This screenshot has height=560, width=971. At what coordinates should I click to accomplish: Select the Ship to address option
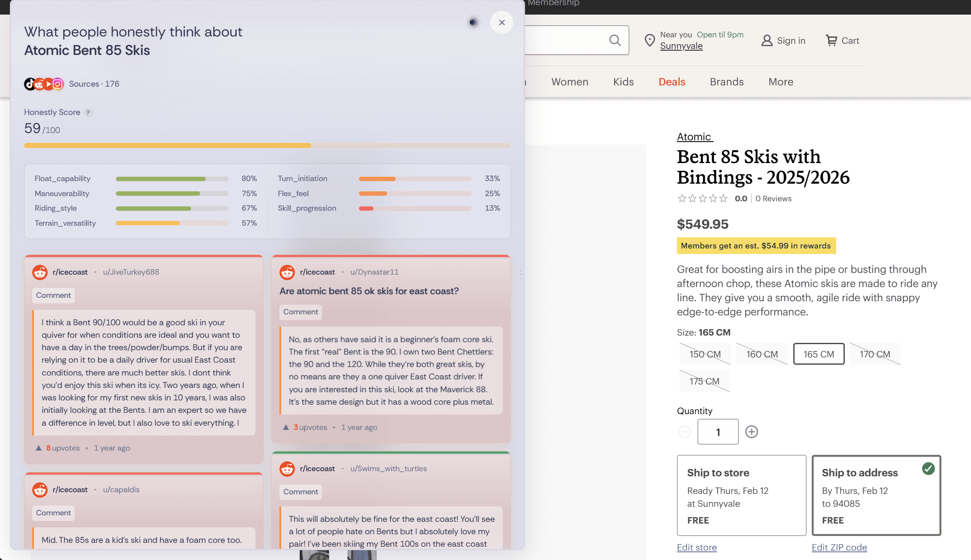click(x=876, y=495)
